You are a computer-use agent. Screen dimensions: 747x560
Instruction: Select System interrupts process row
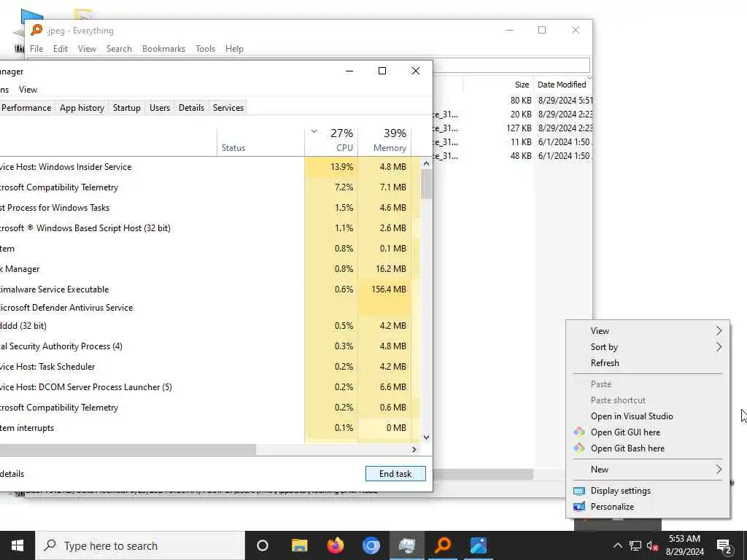point(209,427)
